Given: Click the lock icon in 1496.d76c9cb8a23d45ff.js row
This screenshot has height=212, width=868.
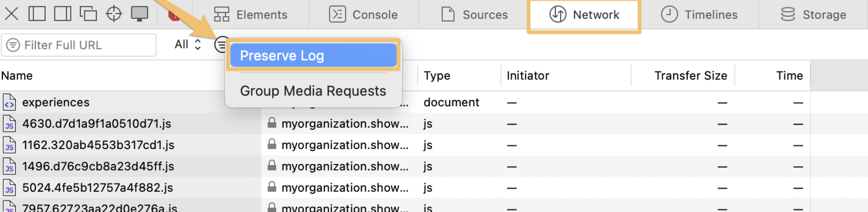Looking at the screenshot, I should click(272, 165).
